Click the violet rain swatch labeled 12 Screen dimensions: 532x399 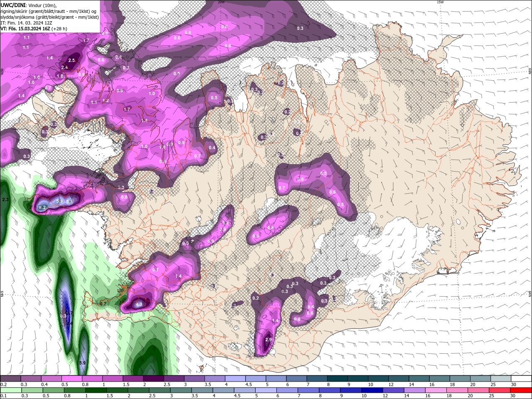point(393,390)
